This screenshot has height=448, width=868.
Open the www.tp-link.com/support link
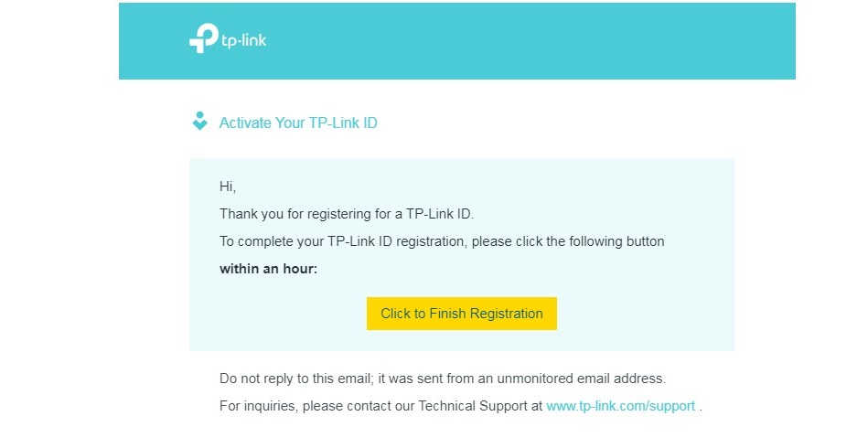click(x=620, y=406)
